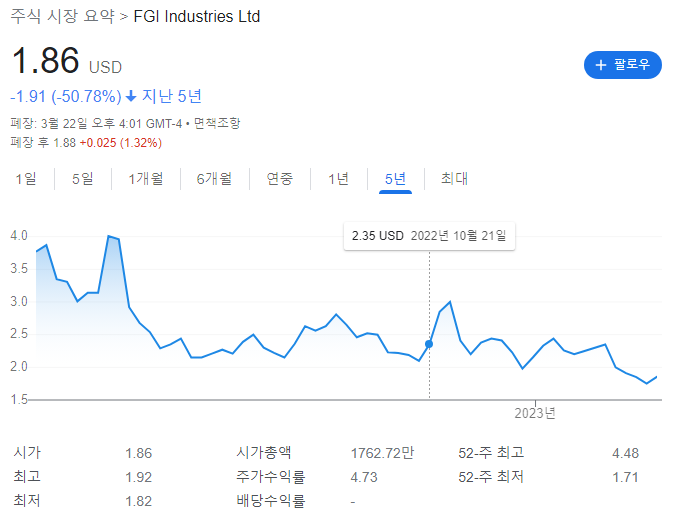
Task: Click the FGI Industries Ltd title
Action: click(x=197, y=16)
